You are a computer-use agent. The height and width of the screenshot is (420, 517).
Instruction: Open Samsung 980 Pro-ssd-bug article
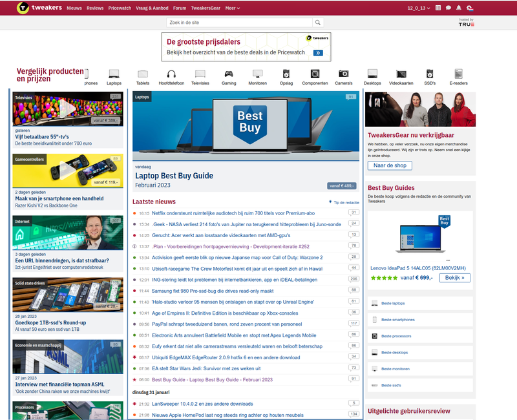[213, 291]
